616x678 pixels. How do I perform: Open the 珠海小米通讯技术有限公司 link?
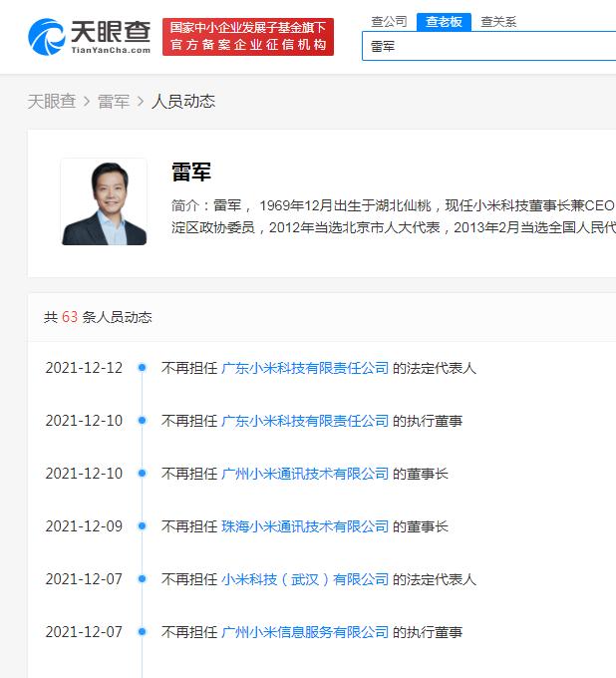coord(305,526)
